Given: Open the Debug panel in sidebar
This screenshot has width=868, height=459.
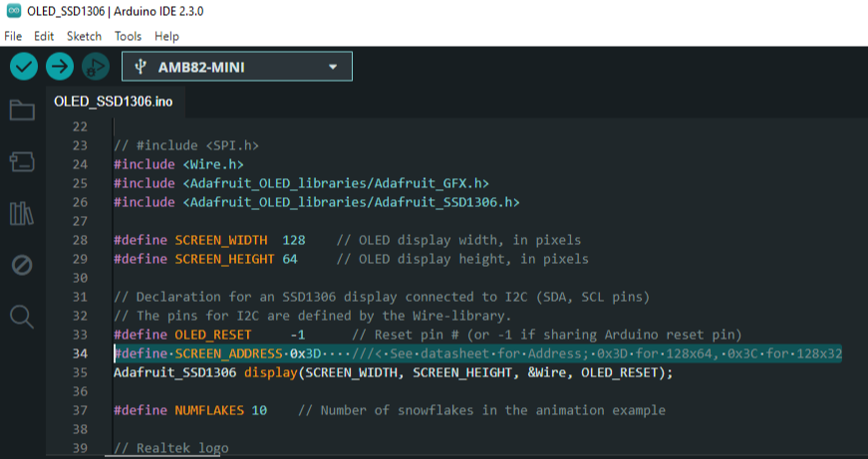Looking at the screenshot, I should [22, 265].
